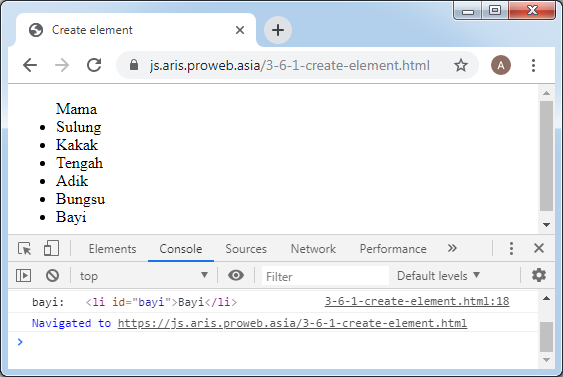Bookmark this page with the star icon

coord(461,65)
